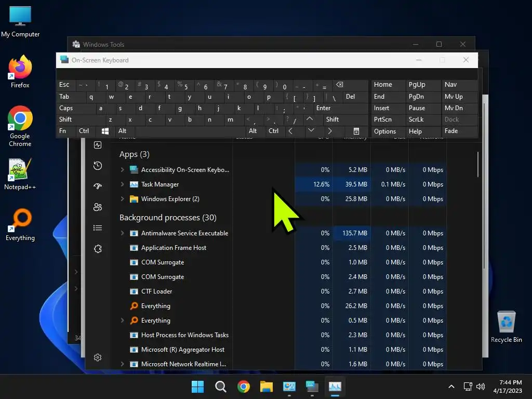532x399 pixels.
Task: Switch to Task Manager taskbar icon
Action: coord(335,387)
